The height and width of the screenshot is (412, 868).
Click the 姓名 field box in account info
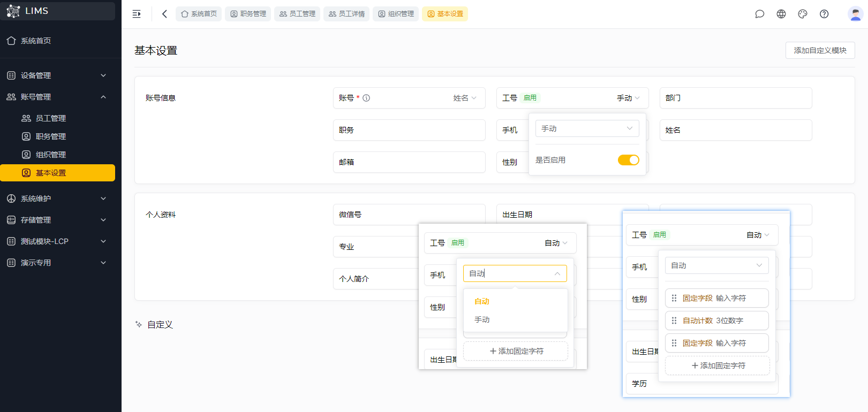click(736, 130)
